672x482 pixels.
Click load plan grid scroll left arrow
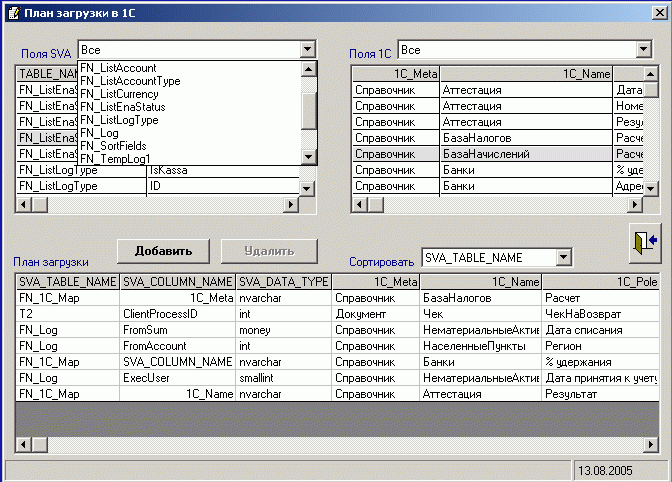24,445
